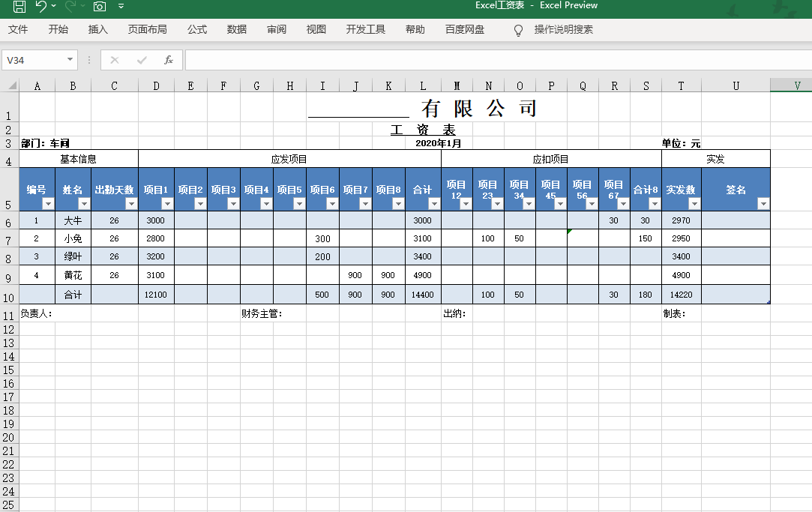
Task: Open filter dropdown for 编号 column
Action: (x=48, y=204)
